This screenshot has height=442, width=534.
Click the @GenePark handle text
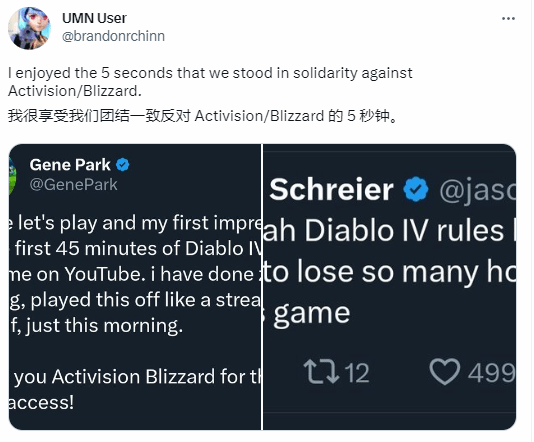point(74,185)
